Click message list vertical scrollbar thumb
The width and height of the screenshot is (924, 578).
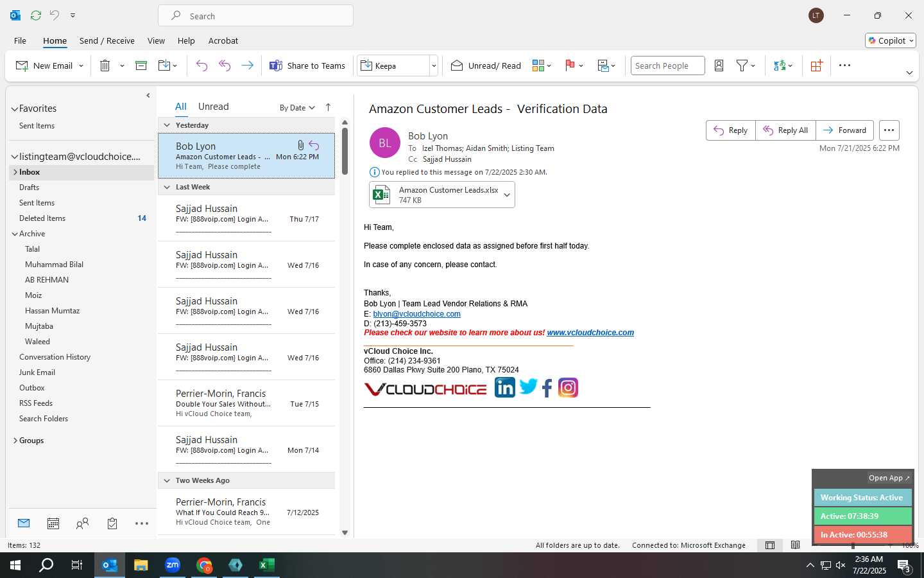tap(345, 151)
